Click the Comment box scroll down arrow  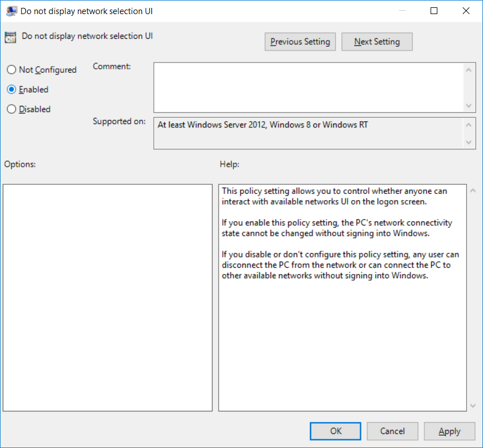pyautogui.click(x=469, y=106)
